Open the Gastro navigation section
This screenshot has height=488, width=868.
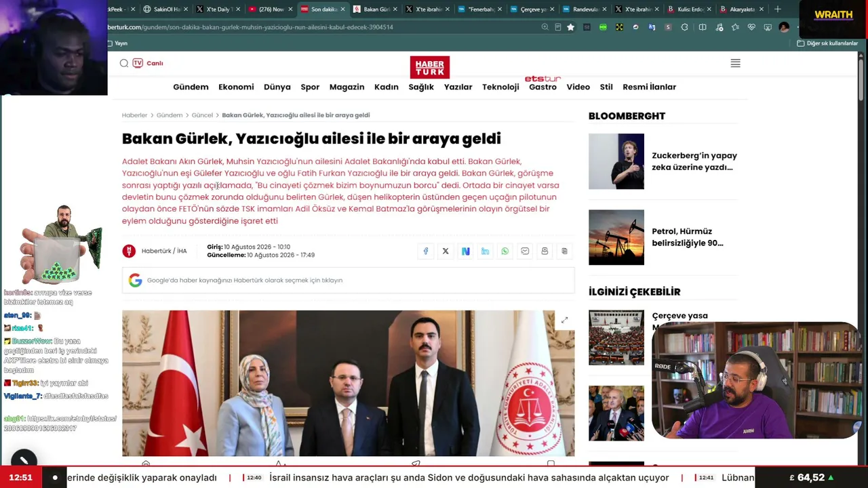[542, 87]
